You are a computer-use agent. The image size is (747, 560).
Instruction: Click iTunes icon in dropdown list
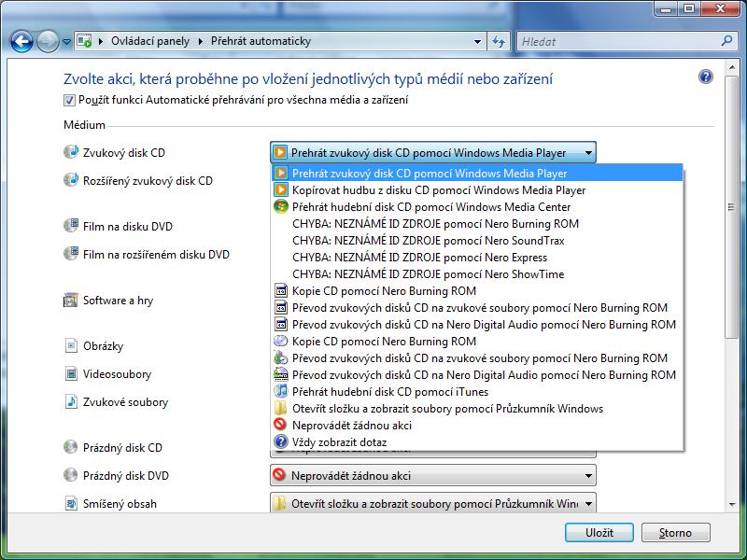[x=281, y=391]
